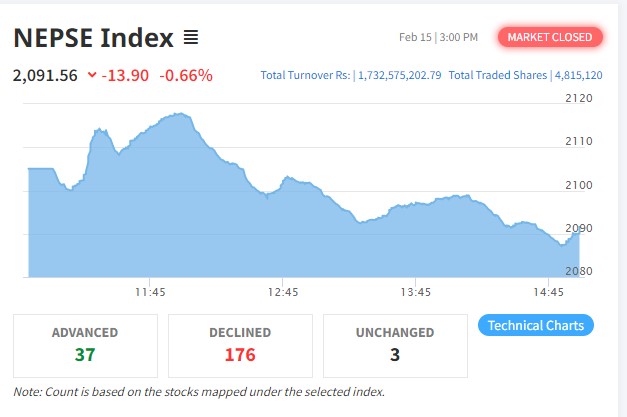Click the 13:45 time axis label
This screenshot has height=417, width=627.
[415, 292]
